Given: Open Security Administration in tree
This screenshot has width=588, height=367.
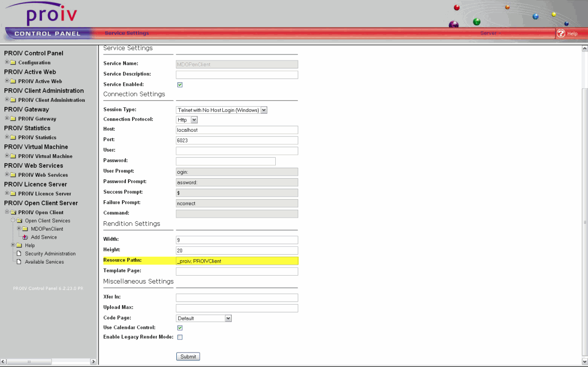Looking at the screenshot, I should pos(50,254).
